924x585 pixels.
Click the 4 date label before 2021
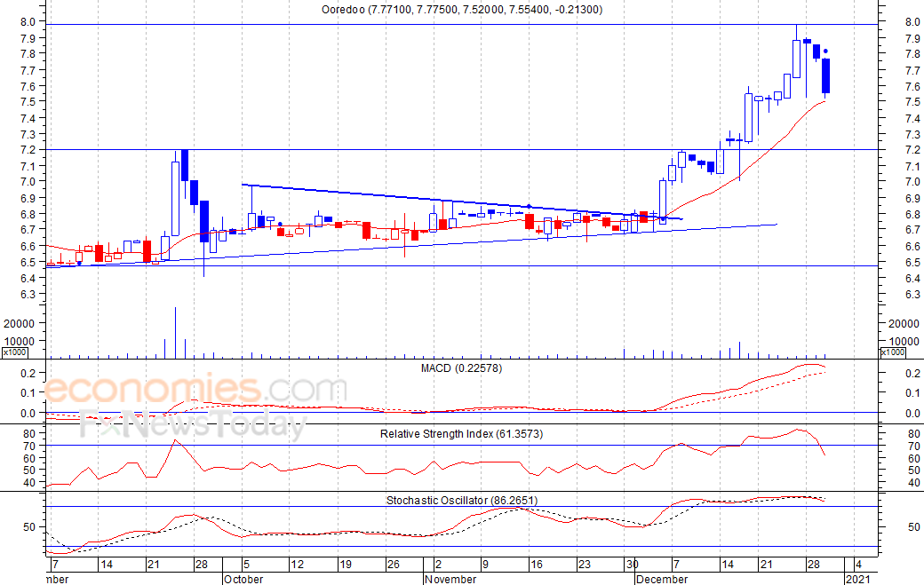(x=858, y=565)
